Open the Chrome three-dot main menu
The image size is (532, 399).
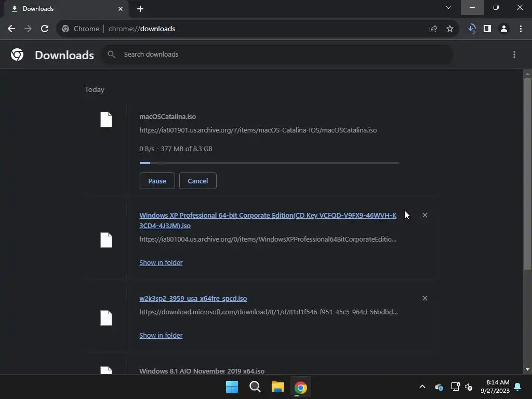521,29
